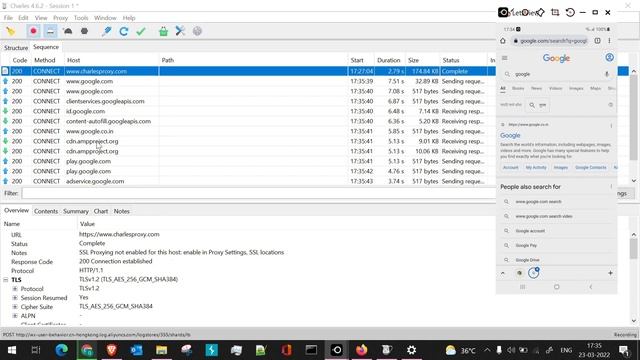
Task: Open the Tools menu
Action: click(x=81, y=18)
